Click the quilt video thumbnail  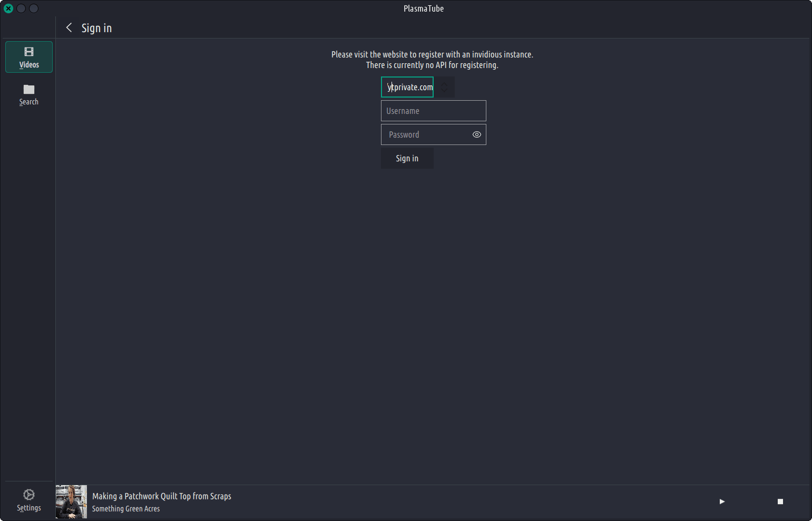[x=71, y=501]
